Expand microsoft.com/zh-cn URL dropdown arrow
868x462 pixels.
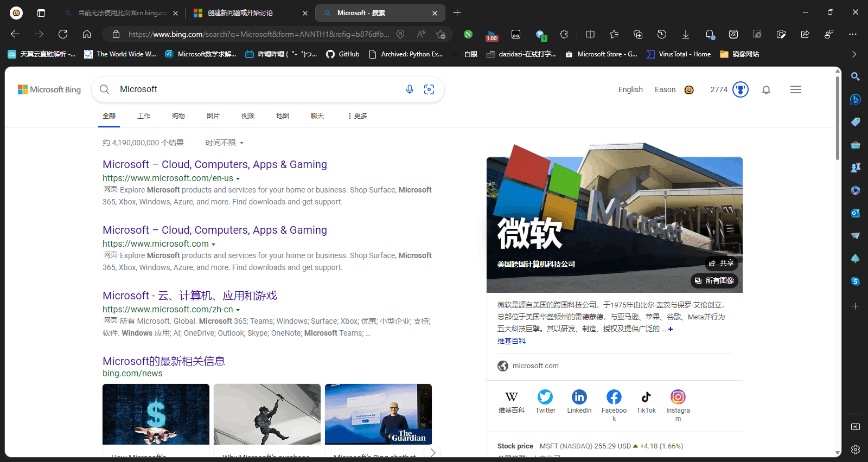tap(238, 310)
